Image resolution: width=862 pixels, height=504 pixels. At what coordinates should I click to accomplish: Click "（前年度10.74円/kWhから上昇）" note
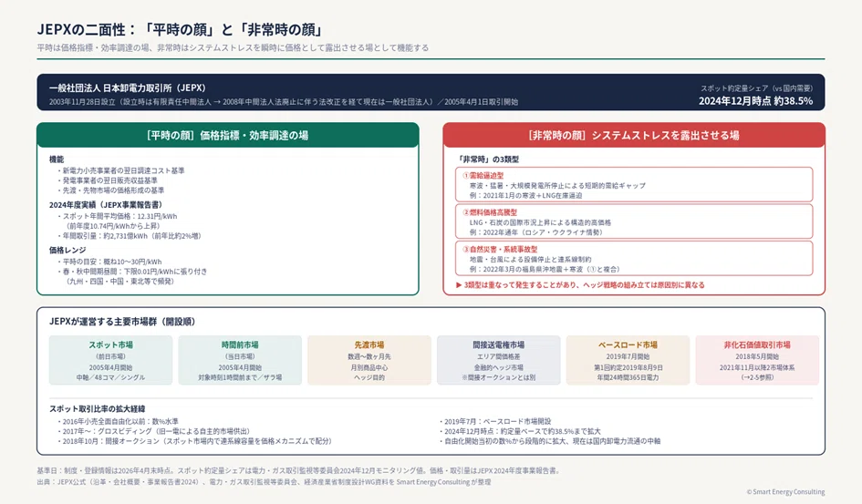click(x=113, y=226)
